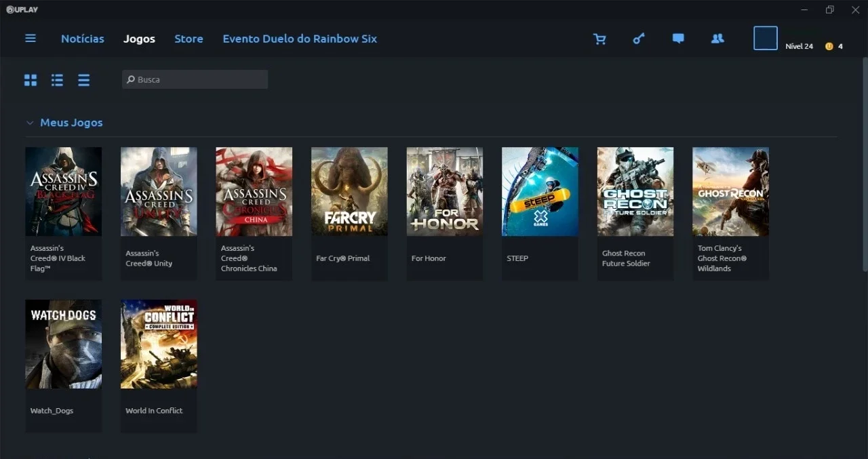
Task: Open Far Cry Primal cover
Action: tap(349, 191)
